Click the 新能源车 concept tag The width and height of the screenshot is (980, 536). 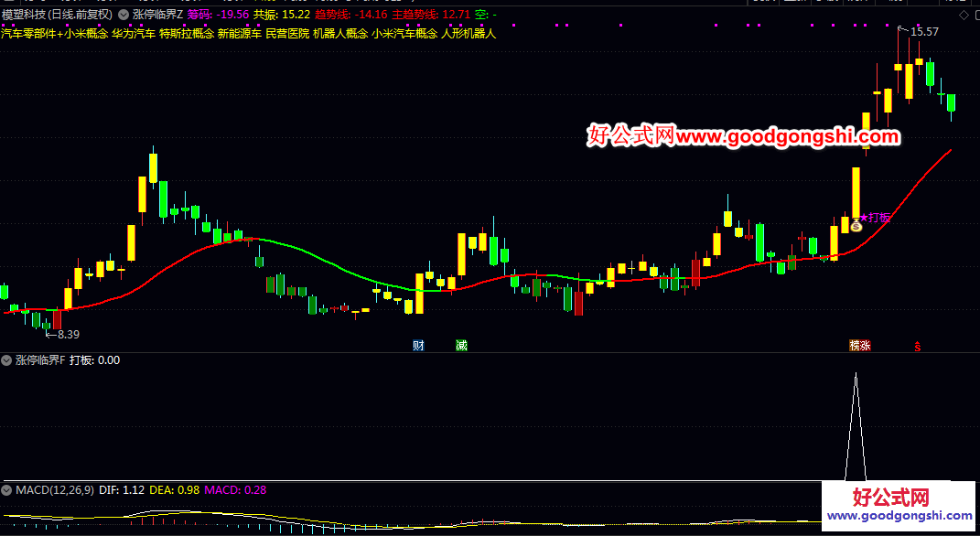(240, 34)
